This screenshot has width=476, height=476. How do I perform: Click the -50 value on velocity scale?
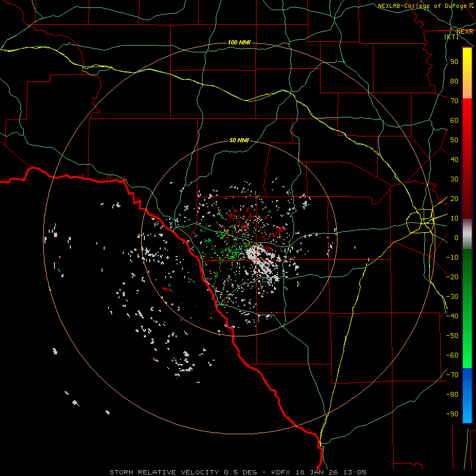[452, 336]
